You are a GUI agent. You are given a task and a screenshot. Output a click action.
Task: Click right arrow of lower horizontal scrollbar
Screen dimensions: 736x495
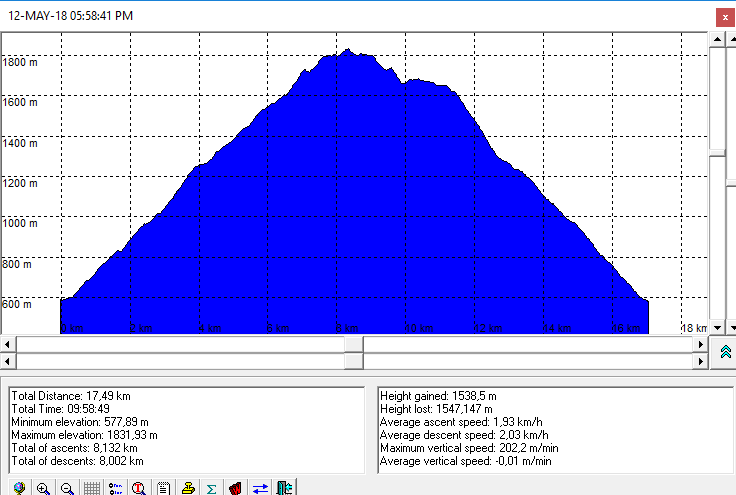[698, 361]
